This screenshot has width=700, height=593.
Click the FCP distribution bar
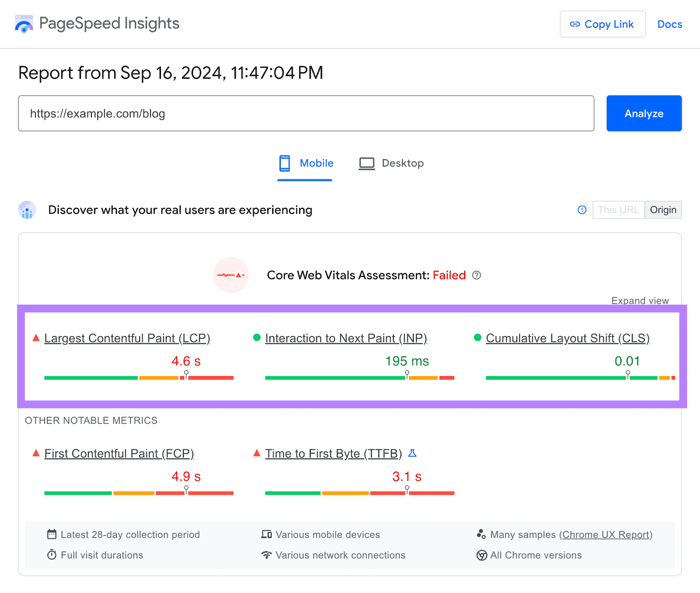coord(139,493)
